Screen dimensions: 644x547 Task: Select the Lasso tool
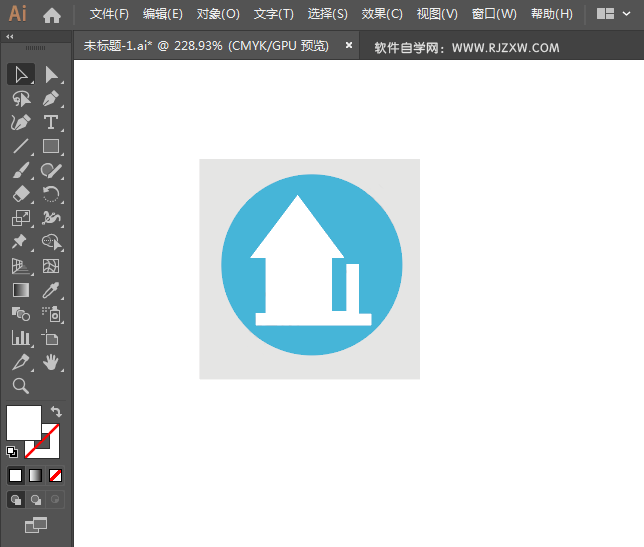click(x=21, y=99)
